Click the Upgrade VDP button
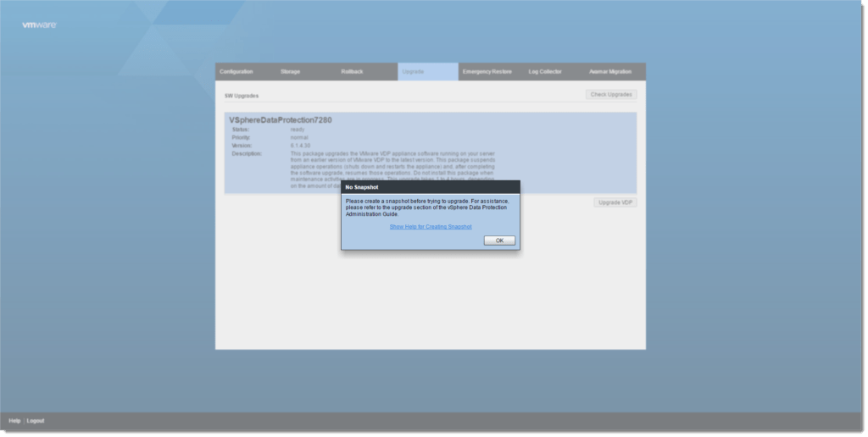 pos(615,202)
